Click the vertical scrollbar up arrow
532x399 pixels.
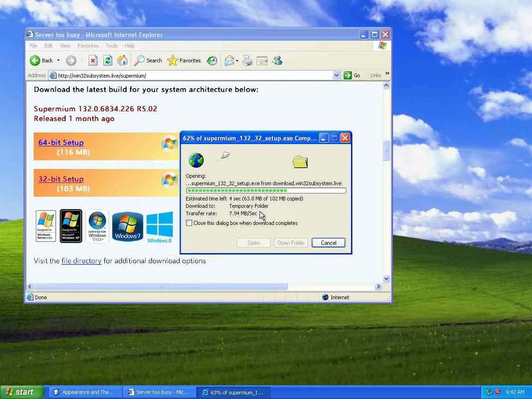click(x=386, y=85)
